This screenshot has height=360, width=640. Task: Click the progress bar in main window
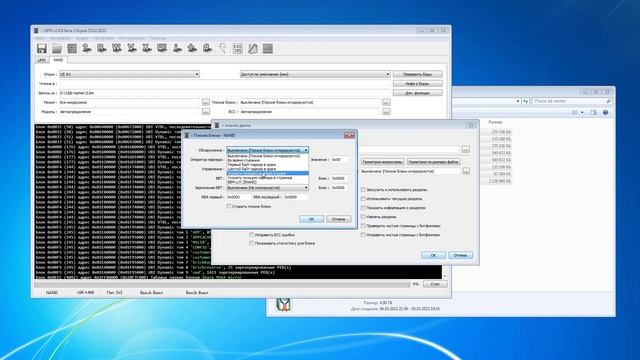click(222, 284)
